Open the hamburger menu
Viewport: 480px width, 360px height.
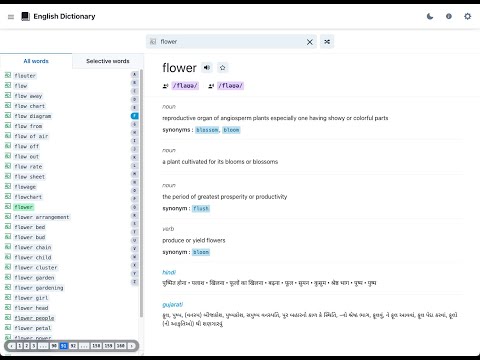point(11,17)
